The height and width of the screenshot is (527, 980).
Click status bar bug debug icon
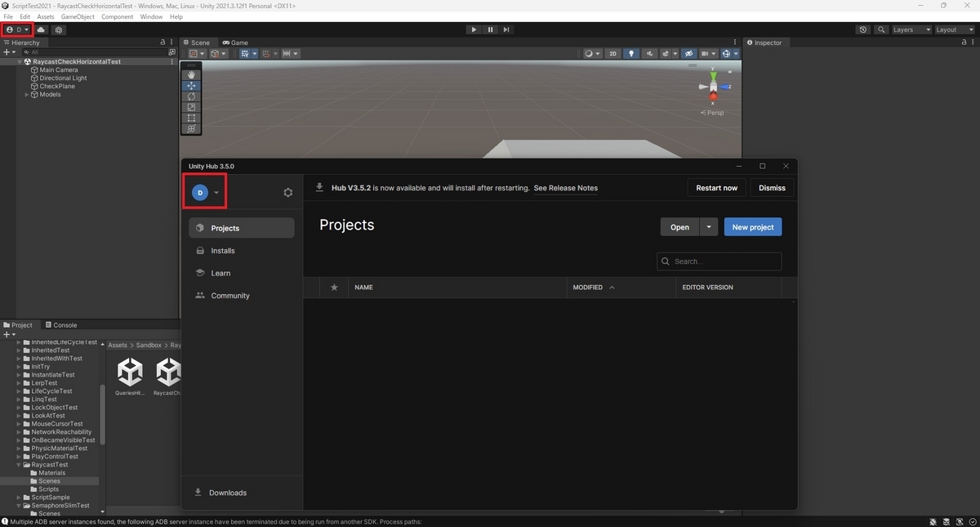[x=933, y=521]
